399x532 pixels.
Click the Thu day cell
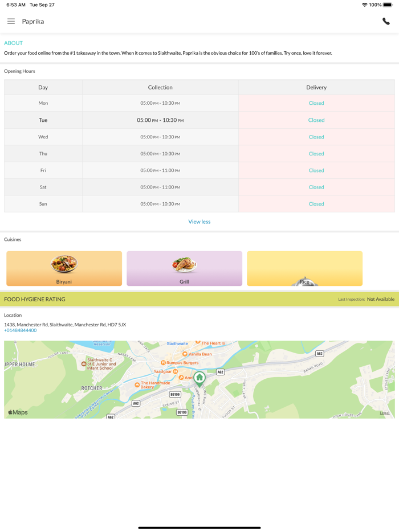[43, 154]
